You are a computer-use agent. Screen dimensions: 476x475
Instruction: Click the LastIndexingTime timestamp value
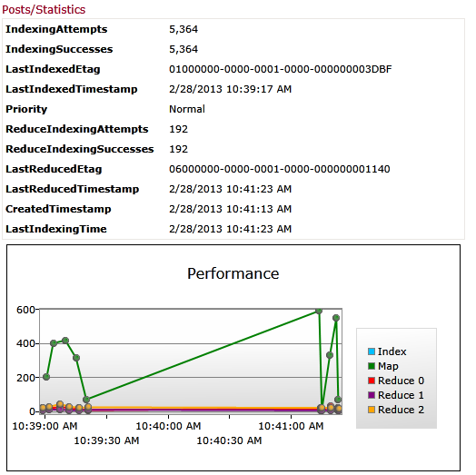point(230,229)
